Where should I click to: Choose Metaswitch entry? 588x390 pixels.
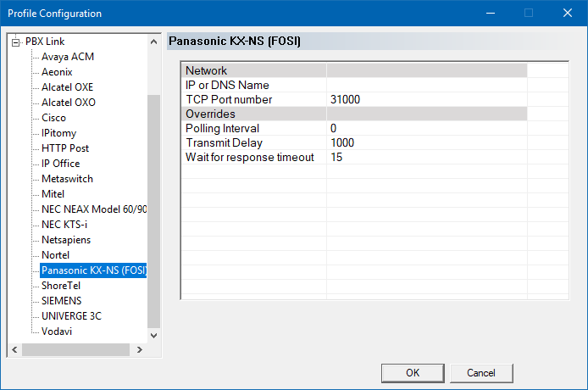pos(67,179)
